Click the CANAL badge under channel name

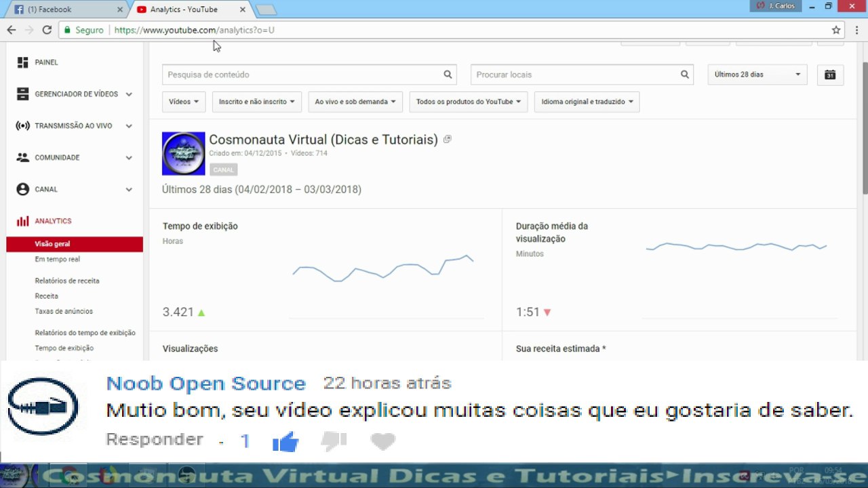coord(223,170)
